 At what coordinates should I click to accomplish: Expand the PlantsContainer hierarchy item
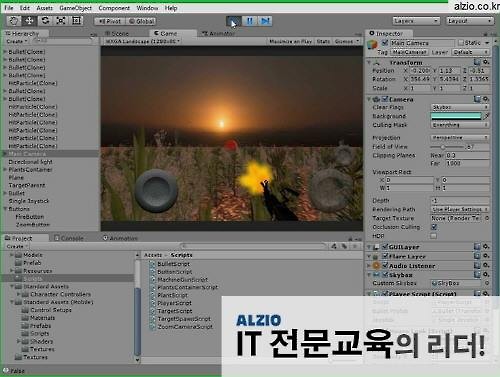pyautogui.click(x=5, y=170)
